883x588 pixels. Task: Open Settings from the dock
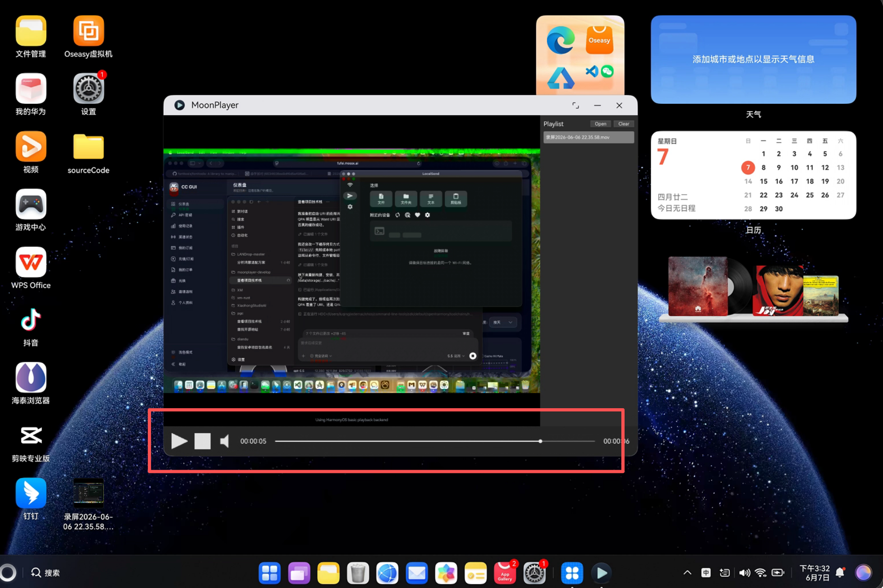tap(535, 573)
